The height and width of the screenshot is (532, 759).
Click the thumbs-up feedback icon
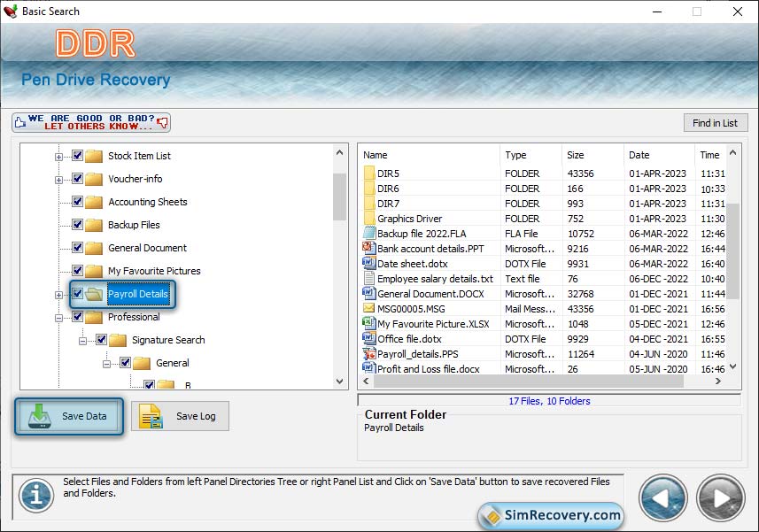point(19,122)
